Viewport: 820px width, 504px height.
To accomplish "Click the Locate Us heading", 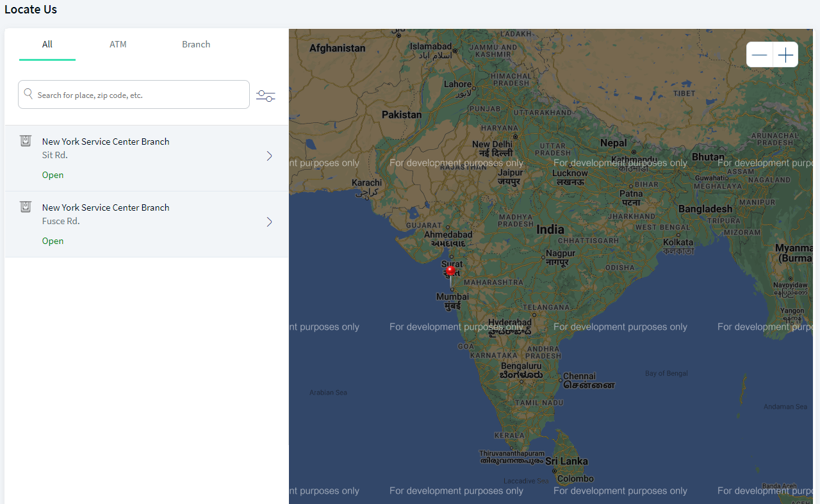I will coord(31,10).
